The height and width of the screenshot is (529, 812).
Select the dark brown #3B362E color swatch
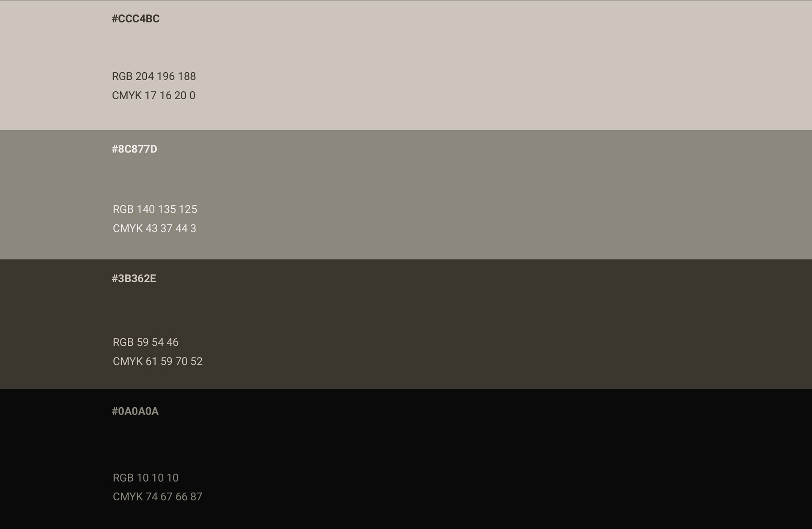coord(465,324)
